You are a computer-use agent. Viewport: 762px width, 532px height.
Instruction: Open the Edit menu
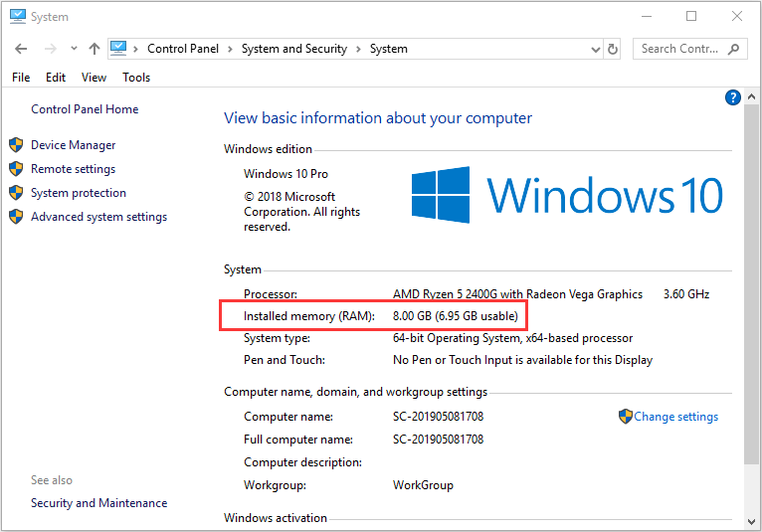56,78
